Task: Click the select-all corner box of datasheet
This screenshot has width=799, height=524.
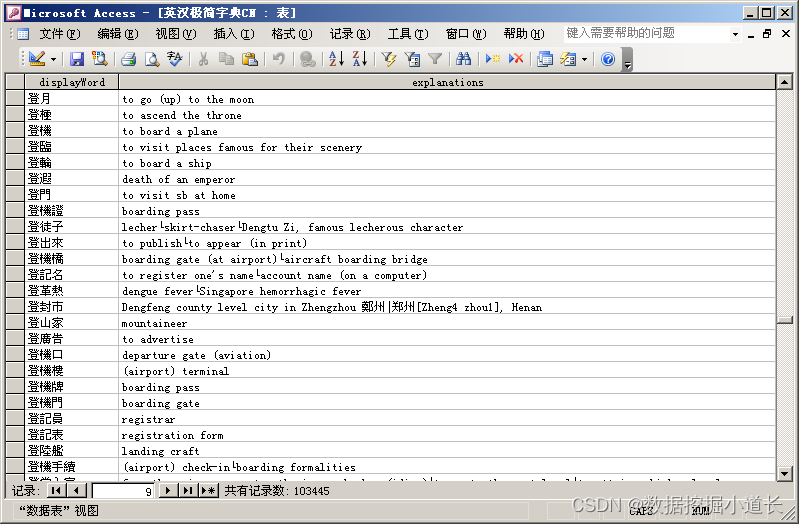Action: pos(15,82)
